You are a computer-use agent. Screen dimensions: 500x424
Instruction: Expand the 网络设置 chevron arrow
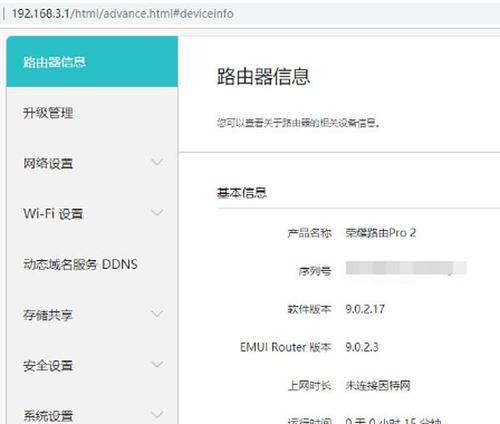(157, 162)
